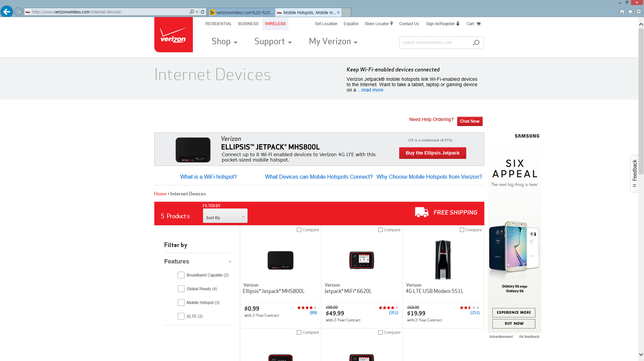Click EXPERIENCE MORE in Samsung ad

click(x=514, y=312)
